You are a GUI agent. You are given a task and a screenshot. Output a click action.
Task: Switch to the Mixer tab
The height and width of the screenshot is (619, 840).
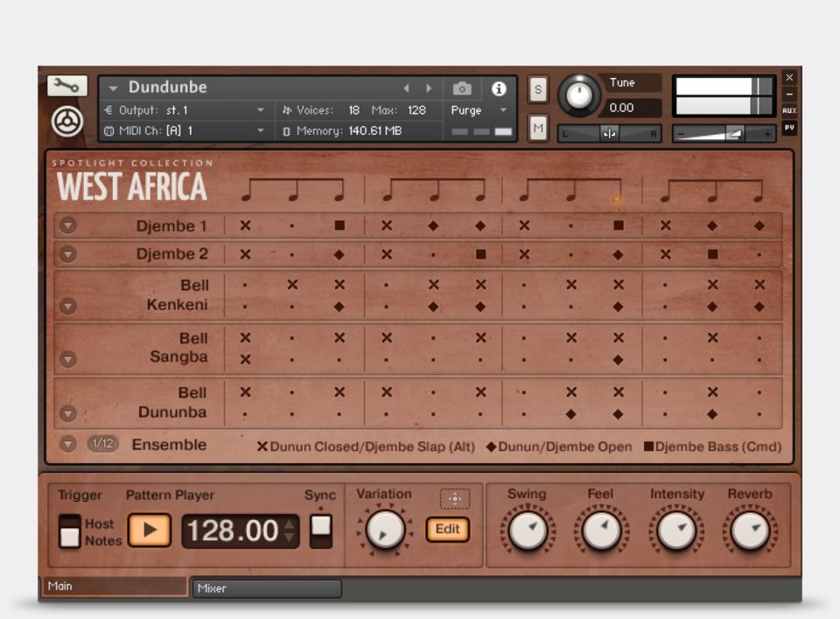click(x=266, y=588)
